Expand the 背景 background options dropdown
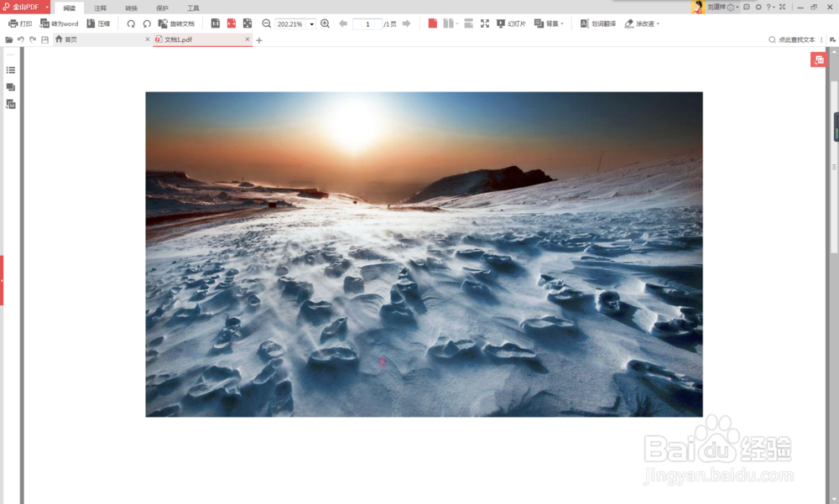This screenshot has width=839, height=504. tap(552, 23)
